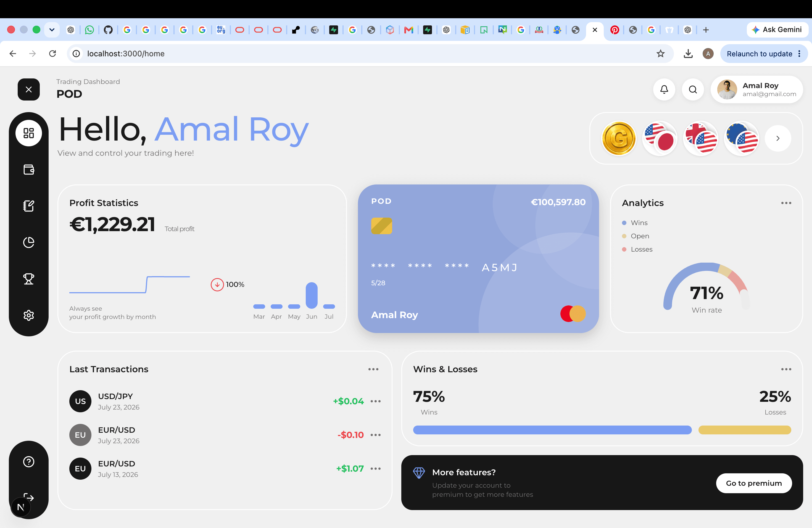
Task: Click the €1,229.21 total profit value
Action: (x=112, y=225)
